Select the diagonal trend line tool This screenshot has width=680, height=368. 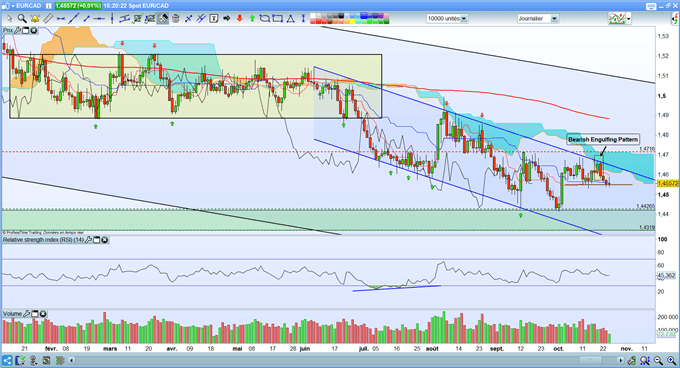coord(74,19)
